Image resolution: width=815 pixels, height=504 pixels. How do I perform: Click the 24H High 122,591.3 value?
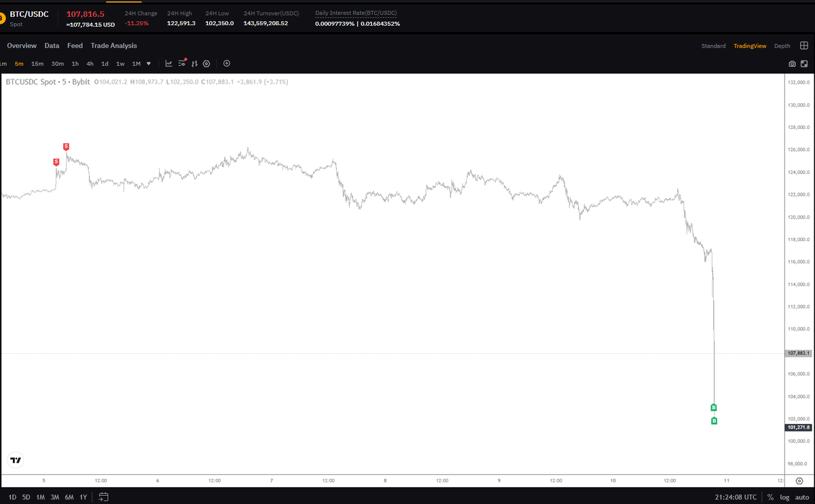tap(181, 23)
